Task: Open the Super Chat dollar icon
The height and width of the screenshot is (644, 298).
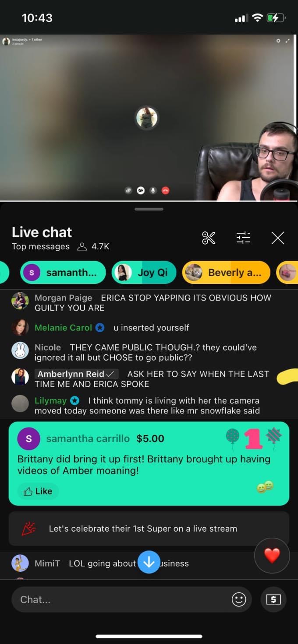Action: [x=273, y=599]
